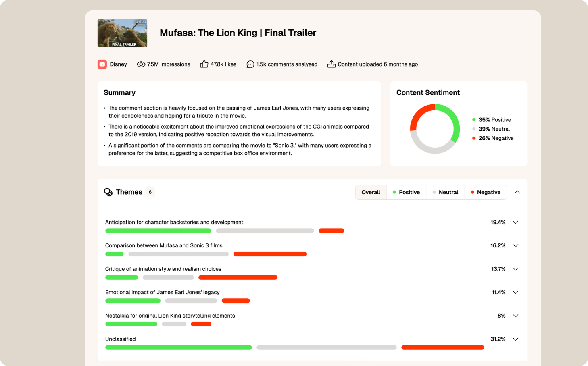The image size is (588, 366).
Task: Expand the James Earl Jones' legacy theme
Action: (515, 293)
